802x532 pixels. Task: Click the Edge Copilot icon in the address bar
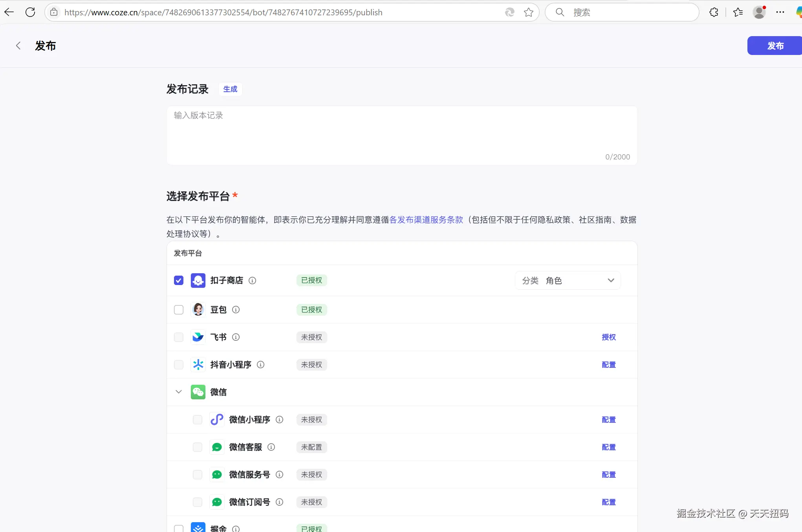(509, 12)
